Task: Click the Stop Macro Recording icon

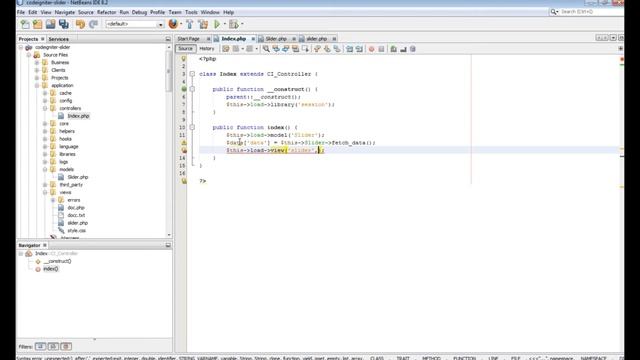Action: tap(381, 49)
